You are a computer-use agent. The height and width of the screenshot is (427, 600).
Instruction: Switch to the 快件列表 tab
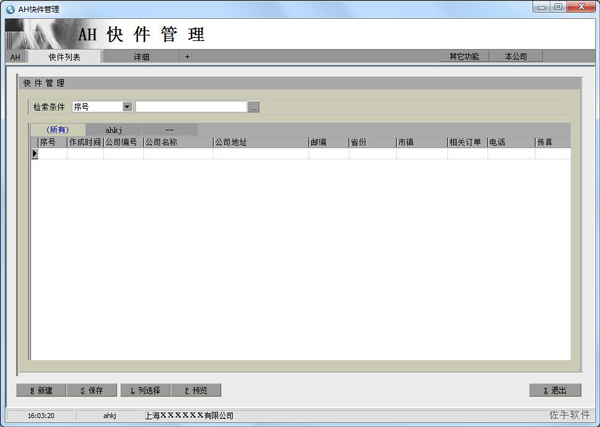64,57
